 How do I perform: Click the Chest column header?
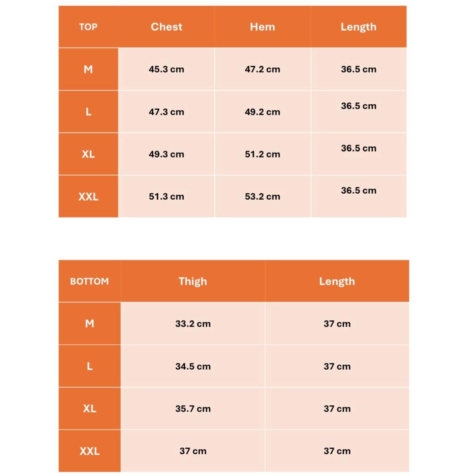[166, 27]
